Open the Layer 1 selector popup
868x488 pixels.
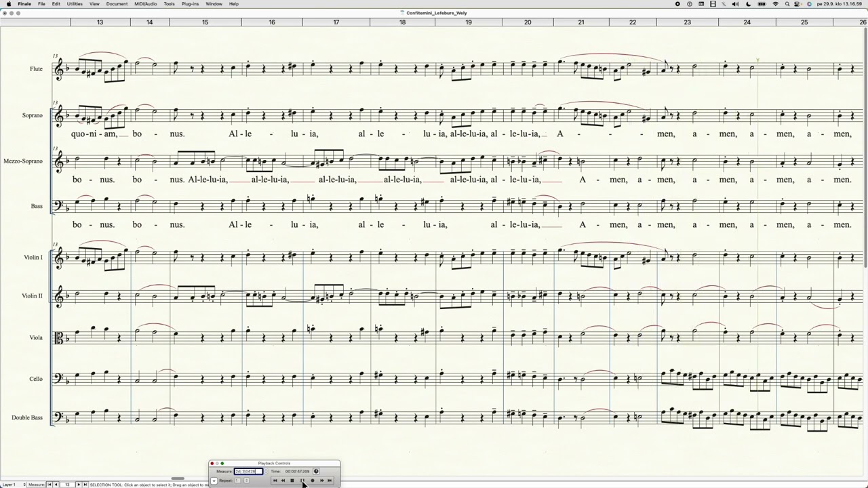pyautogui.click(x=14, y=485)
